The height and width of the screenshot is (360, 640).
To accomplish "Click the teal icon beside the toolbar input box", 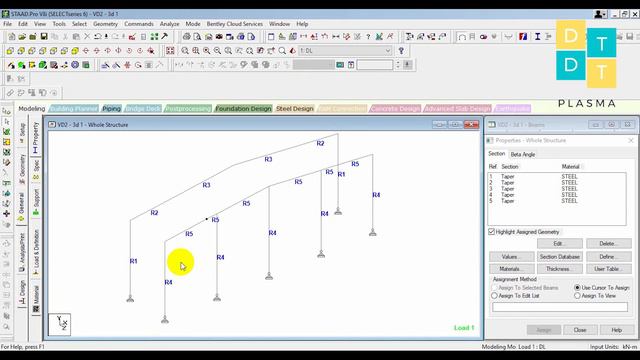I will 340,65.
